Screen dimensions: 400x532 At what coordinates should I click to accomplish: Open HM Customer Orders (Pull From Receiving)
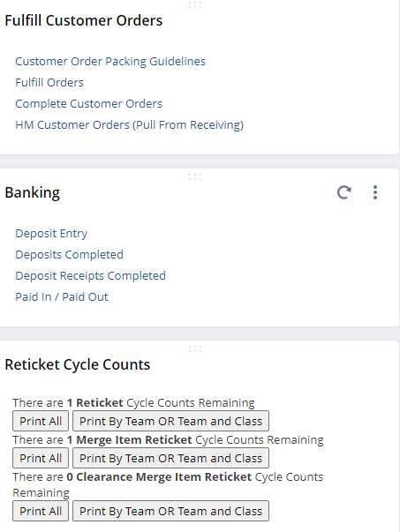click(x=130, y=125)
